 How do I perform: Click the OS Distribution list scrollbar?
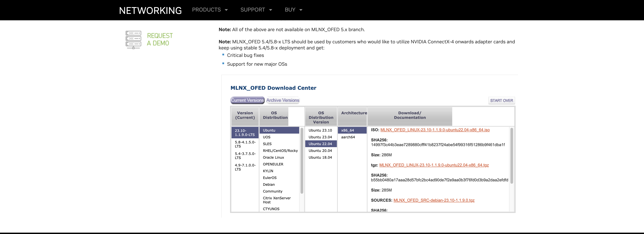(302, 160)
